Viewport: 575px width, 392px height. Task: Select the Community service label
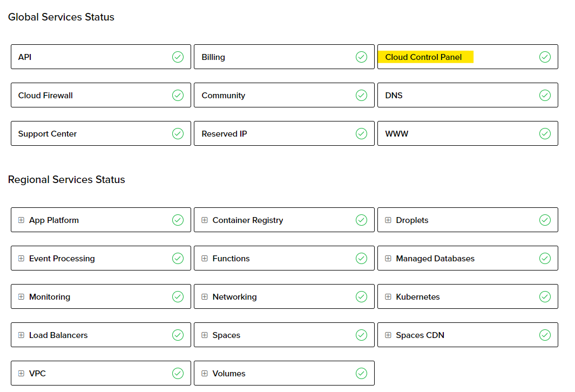[x=224, y=96]
